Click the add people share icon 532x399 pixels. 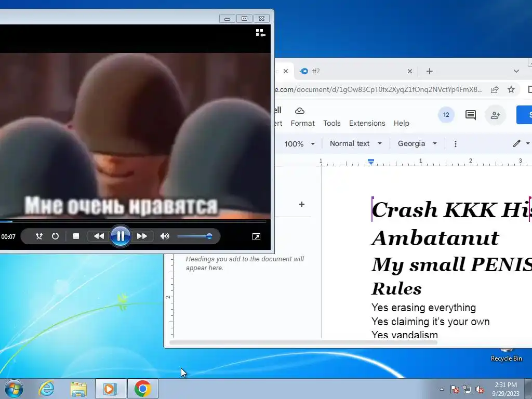pos(495,115)
